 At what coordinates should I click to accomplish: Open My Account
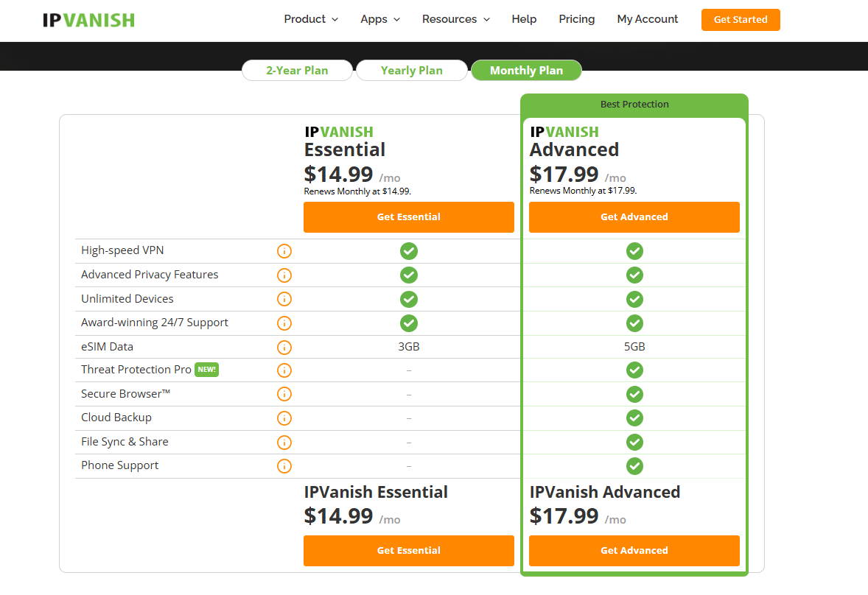tap(647, 19)
